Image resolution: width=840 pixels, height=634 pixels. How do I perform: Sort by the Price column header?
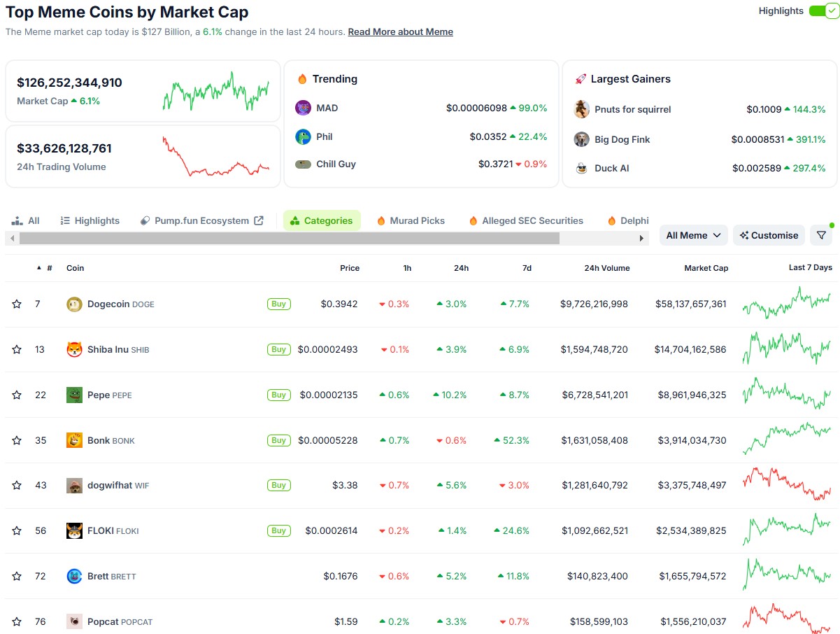tap(350, 268)
